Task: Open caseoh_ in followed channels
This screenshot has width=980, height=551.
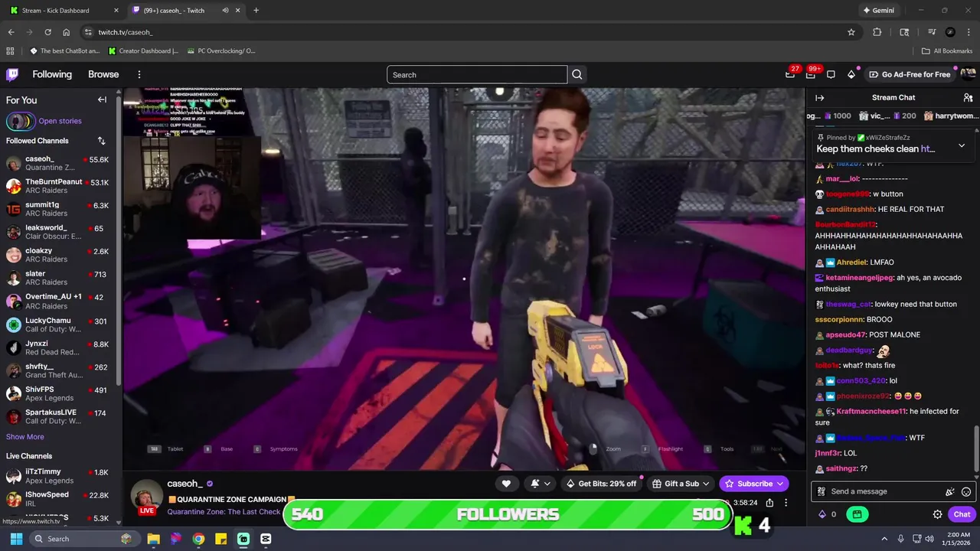Action: click(x=58, y=163)
